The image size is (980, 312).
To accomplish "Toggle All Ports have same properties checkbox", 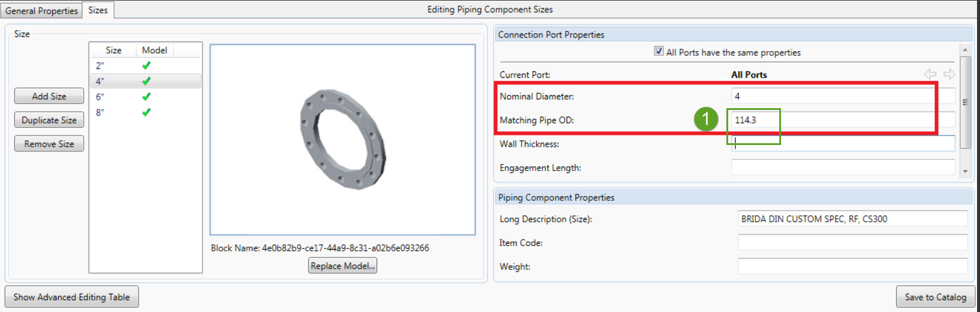I will pyautogui.click(x=659, y=51).
